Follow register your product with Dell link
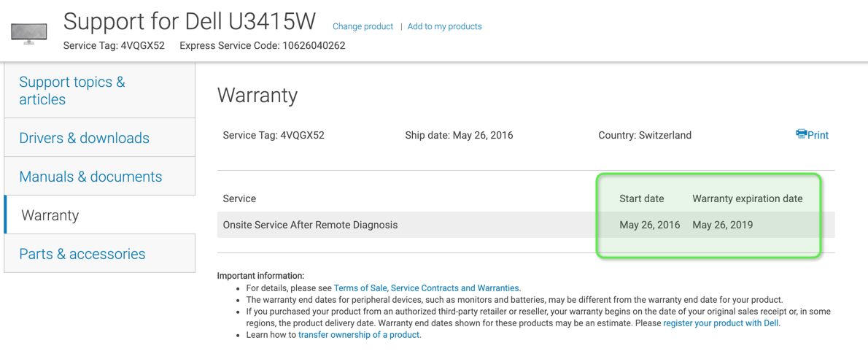868x351 pixels. [x=720, y=323]
